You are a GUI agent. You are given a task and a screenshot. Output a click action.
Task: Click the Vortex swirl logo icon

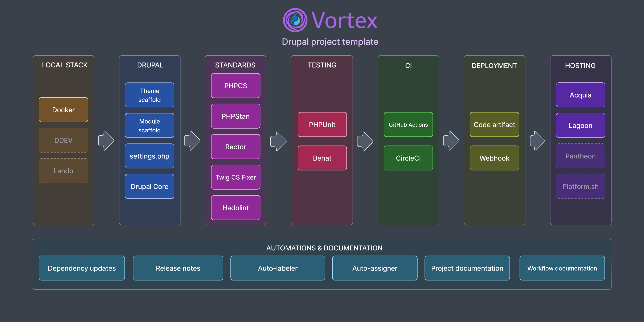tap(295, 20)
